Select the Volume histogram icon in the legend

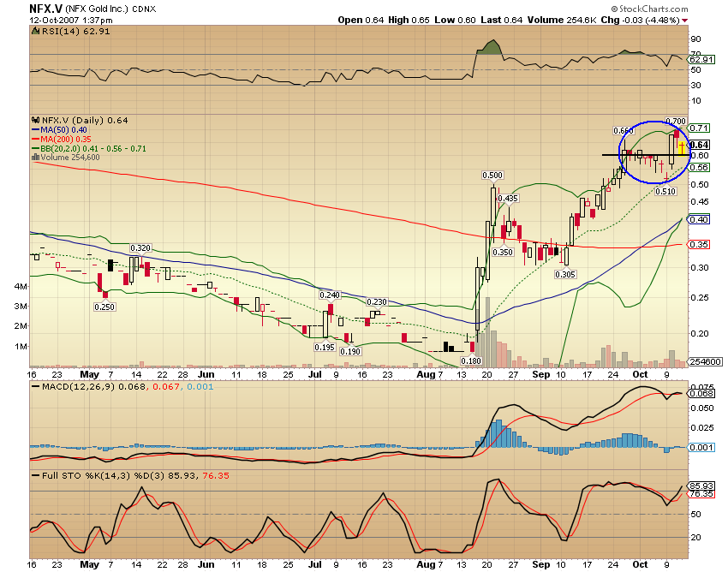coord(34,157)
